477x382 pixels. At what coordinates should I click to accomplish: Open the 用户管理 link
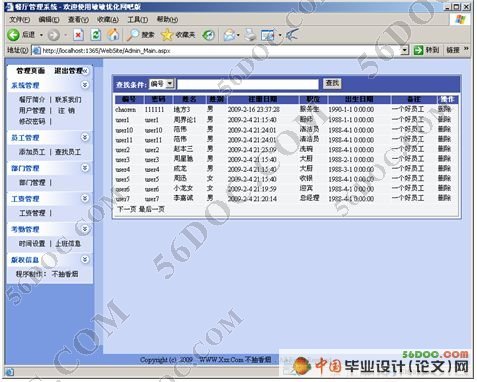32,110
